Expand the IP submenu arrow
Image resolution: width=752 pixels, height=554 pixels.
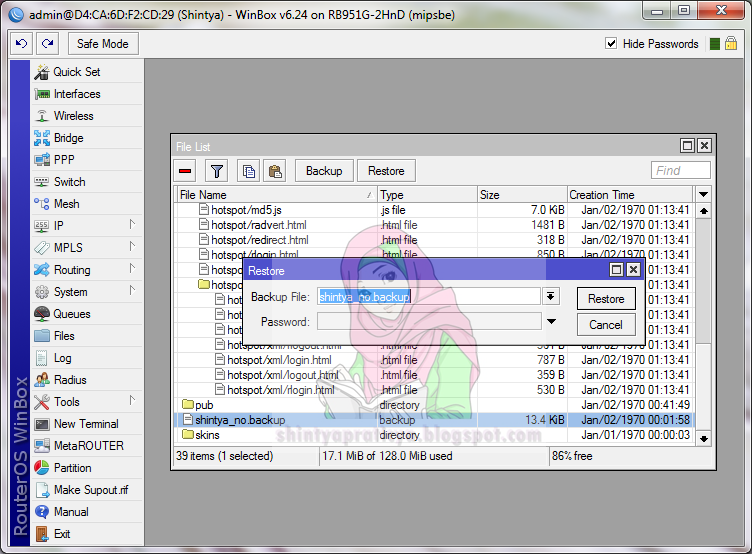tap(132, 224)
